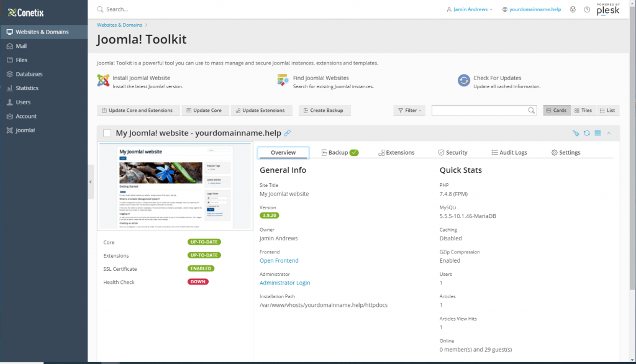Switch to List view

coord(607,111)
